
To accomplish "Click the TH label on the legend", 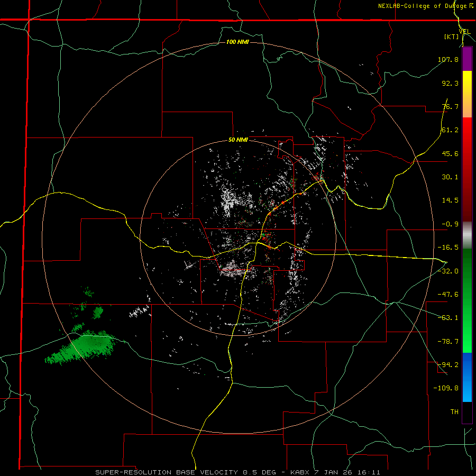I will [x=454, y=412].
